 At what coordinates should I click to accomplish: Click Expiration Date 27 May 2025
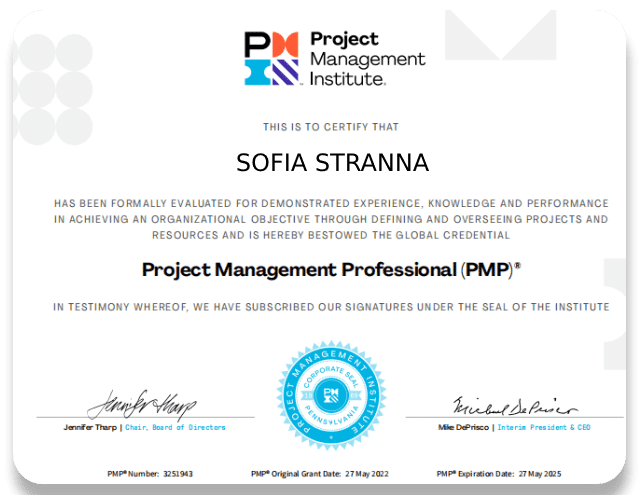tap(499, 474)
